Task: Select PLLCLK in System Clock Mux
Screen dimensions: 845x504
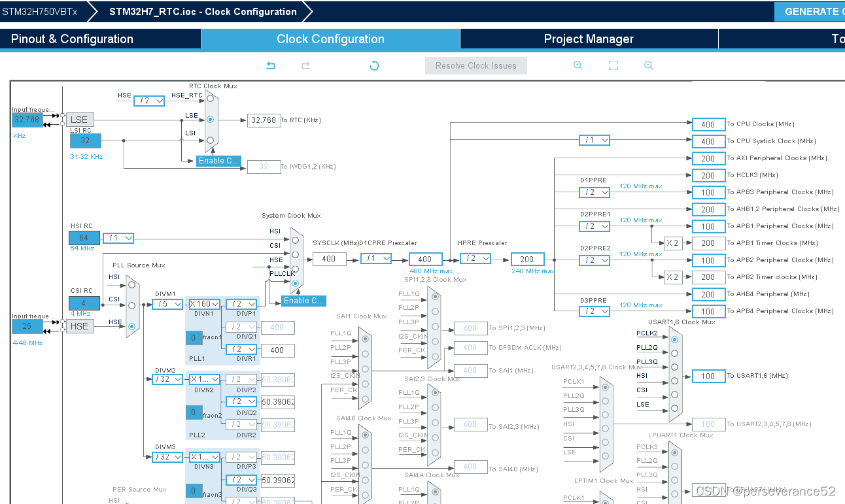Action: [x=295, y=283]
